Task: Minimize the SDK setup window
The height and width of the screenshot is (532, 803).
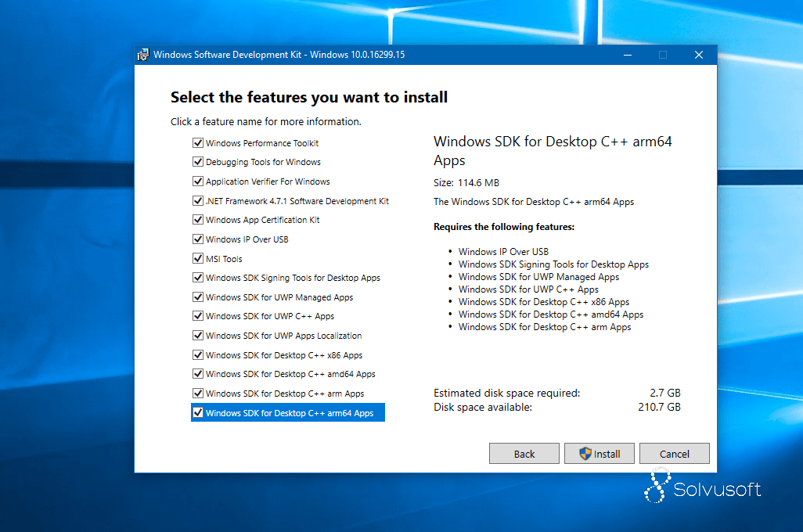Action: point(628,55)
